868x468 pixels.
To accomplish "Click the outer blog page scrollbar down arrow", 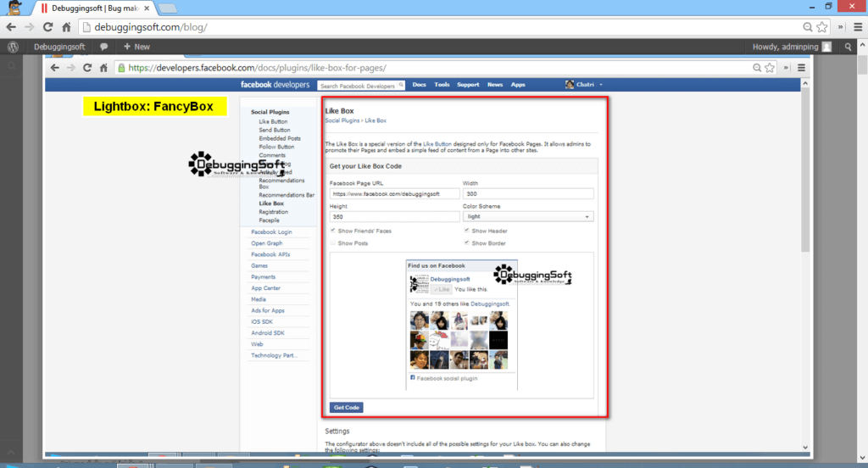I will click(x=862, y=458).
